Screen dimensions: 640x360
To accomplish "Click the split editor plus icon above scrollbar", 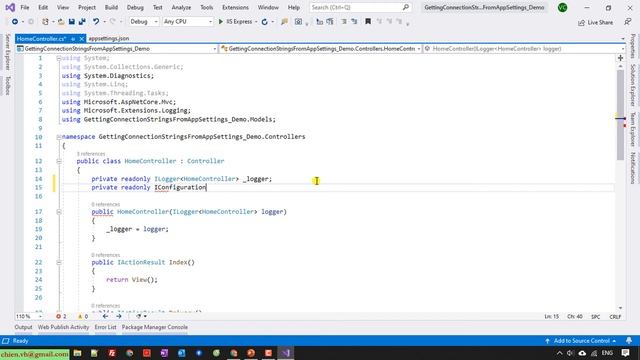I will (x=620, y=58).
